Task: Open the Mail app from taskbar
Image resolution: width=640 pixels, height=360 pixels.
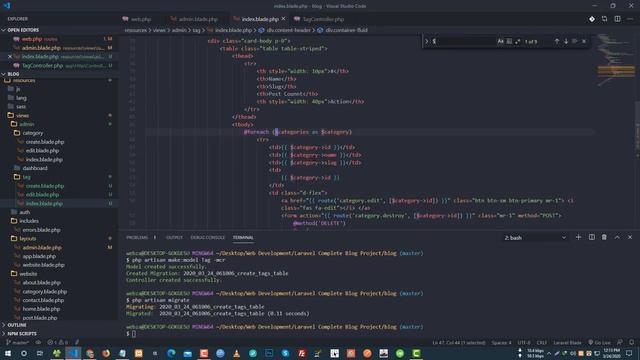Action: 187,353
